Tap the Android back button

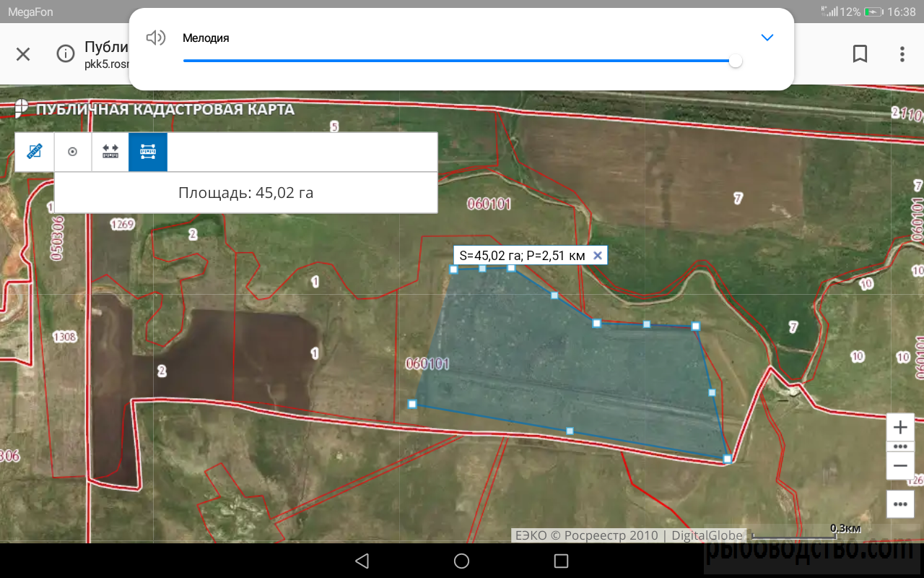(362, 561)
